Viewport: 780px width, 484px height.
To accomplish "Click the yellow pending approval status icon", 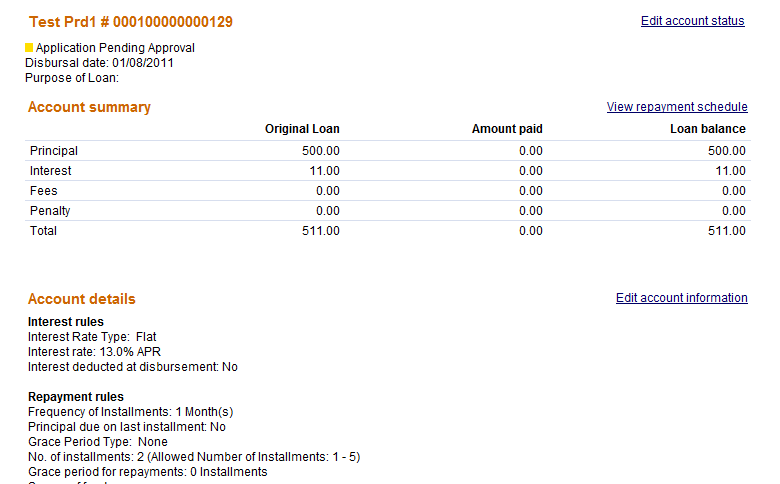I will [29, 47].
